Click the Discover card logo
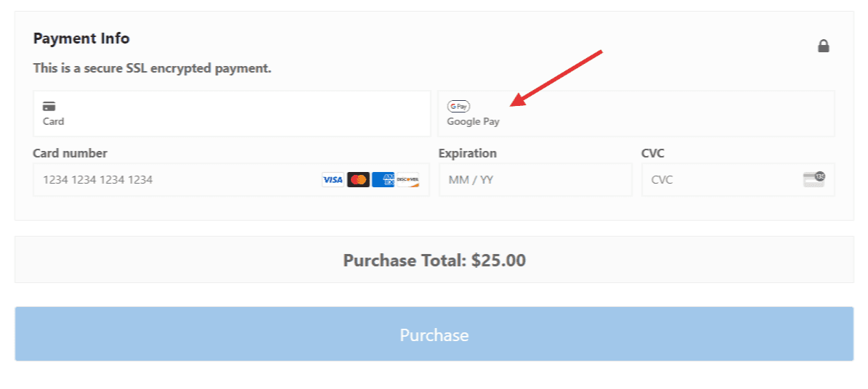Screen dimensions: 868x389 (x=407, y=180)
